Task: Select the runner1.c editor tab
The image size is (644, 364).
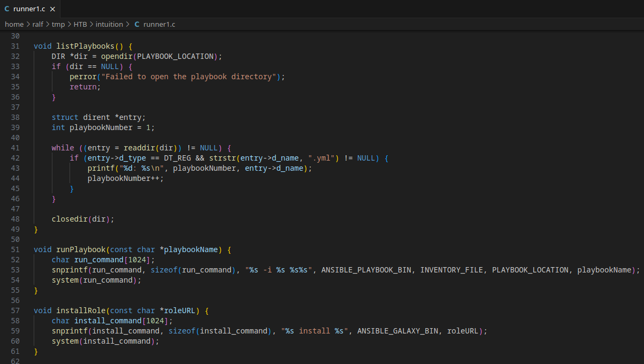Action: coord(30,9)
